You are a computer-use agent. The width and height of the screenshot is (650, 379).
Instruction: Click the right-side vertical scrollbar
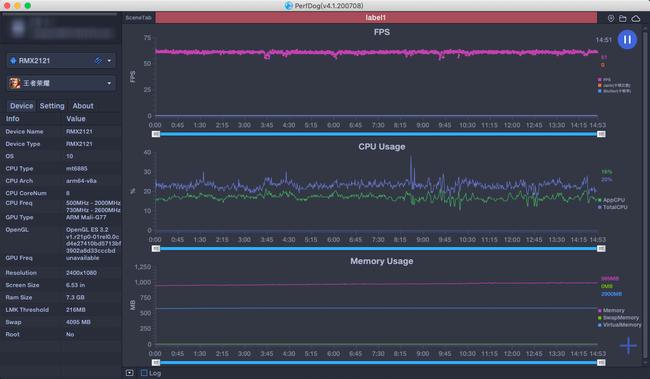(x=645, y=194)
